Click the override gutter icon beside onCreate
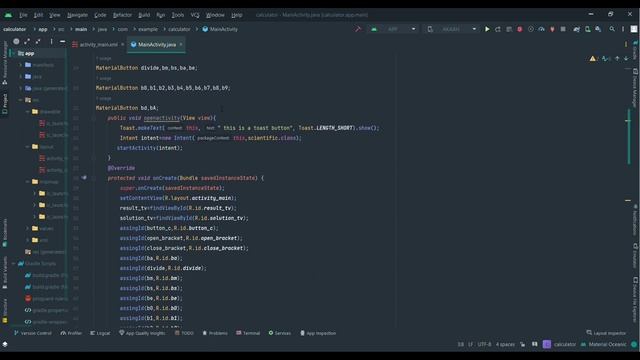The height and width of the screenshot is (360, 640). [84, 178]
